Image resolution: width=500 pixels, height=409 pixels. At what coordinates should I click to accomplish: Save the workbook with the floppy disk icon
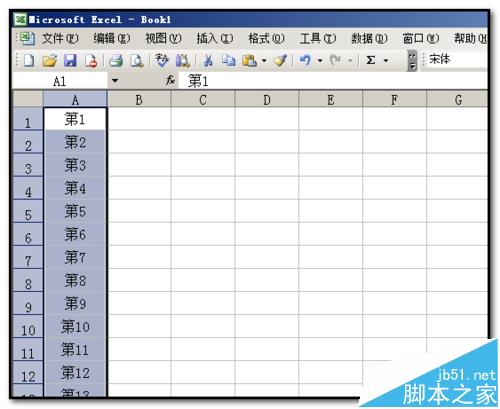(x=70, y=61)
